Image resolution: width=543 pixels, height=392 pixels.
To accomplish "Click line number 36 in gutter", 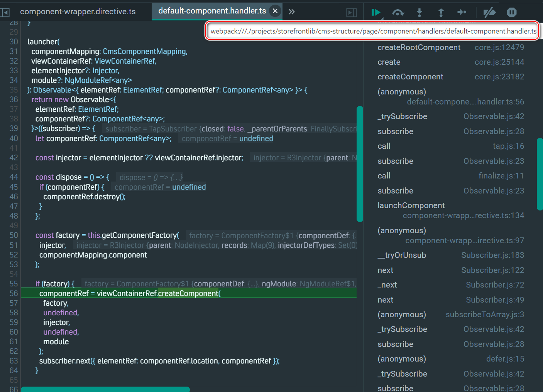I will 14,99.
